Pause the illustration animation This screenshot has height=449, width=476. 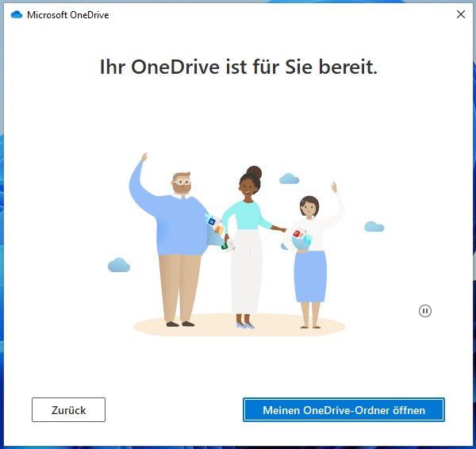[424, 311]
